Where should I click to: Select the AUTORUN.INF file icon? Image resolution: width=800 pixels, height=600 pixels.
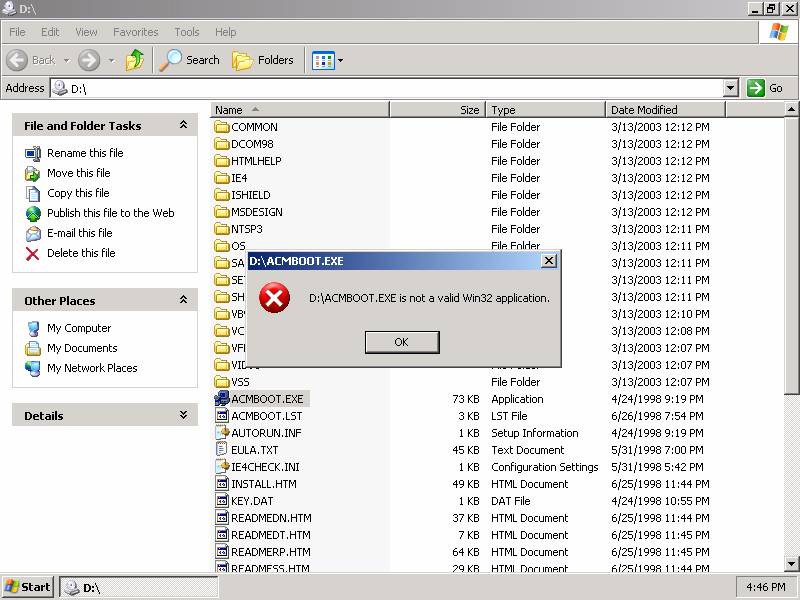click(222, 433)
